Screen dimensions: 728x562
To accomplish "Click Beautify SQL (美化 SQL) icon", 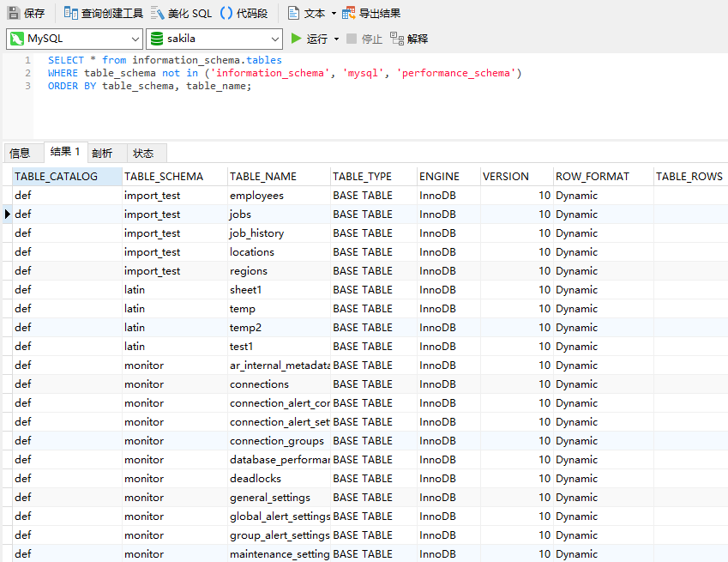I will [x=158, y=13].
